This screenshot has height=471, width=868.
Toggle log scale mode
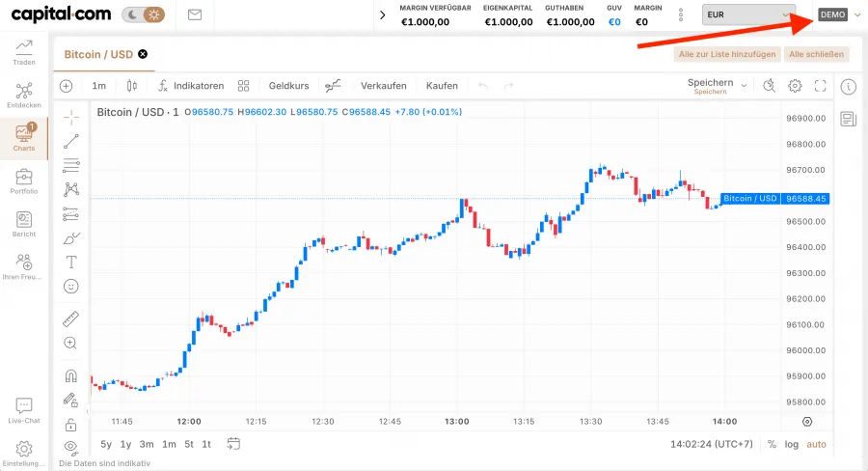pos(792,444)
